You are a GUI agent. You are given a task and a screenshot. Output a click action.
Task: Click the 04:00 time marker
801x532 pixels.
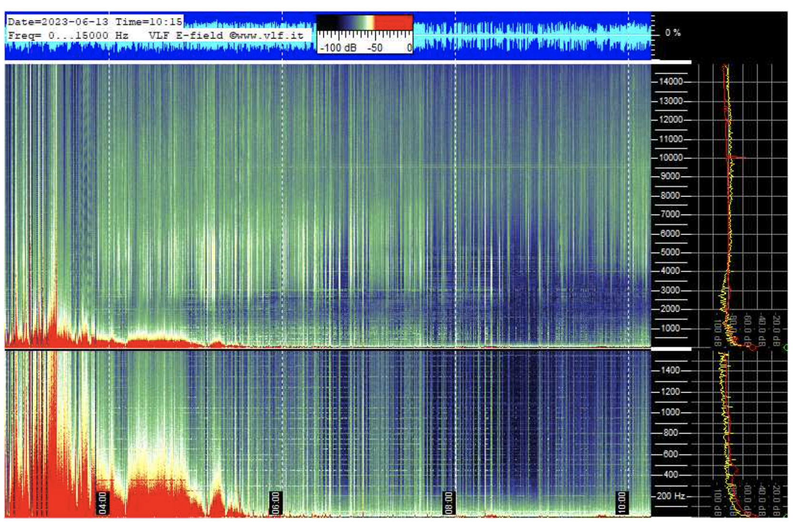[102, 503]
